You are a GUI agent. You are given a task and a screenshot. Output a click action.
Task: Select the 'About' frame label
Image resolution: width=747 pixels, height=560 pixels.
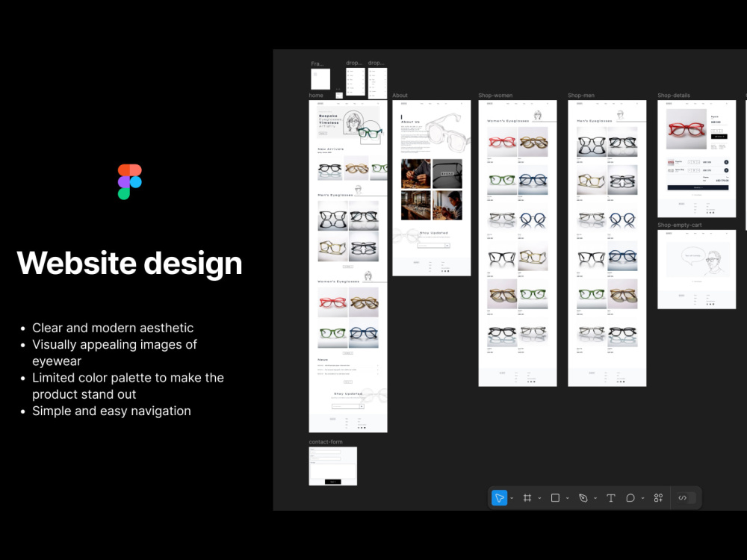click(400, 96)
